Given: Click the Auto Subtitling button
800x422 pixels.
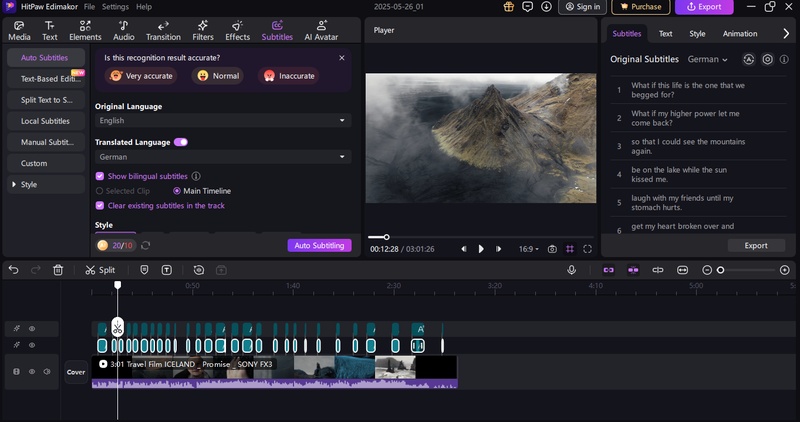Looking at the screenshot, I should (319, 245).
